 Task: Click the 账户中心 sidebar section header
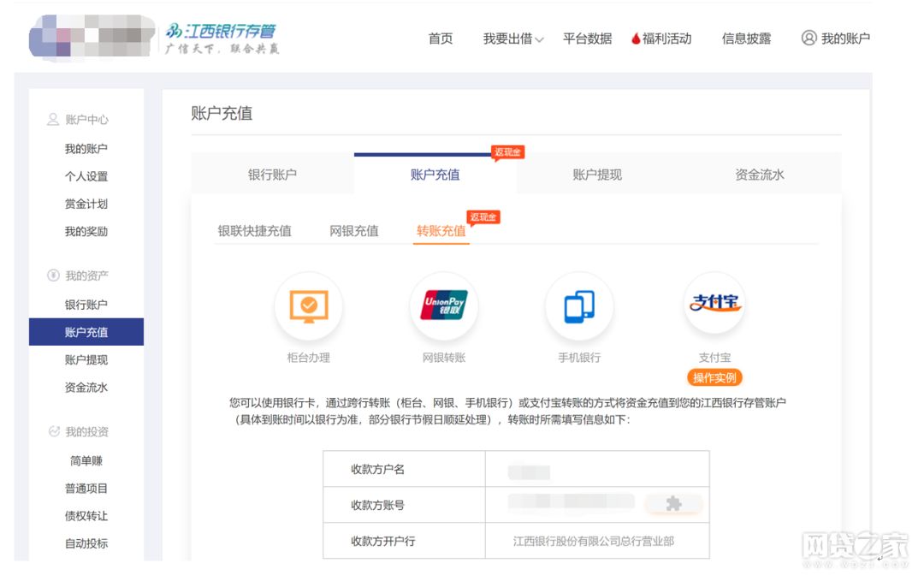coord(86,120)
